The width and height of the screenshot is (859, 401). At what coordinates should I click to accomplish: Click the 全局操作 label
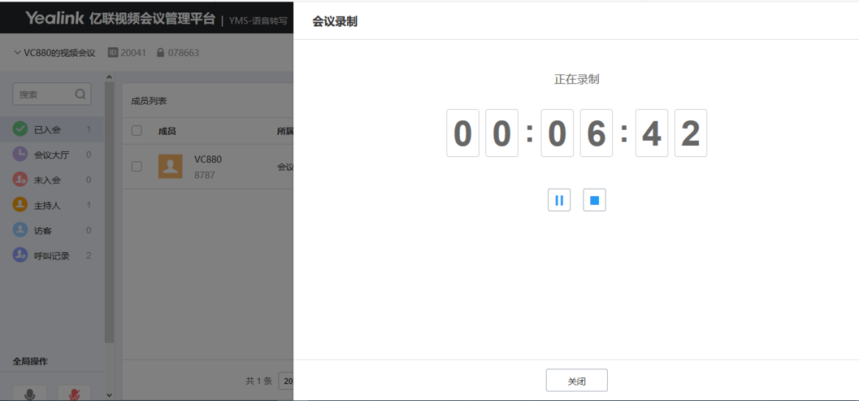click(x=30, y=361)
